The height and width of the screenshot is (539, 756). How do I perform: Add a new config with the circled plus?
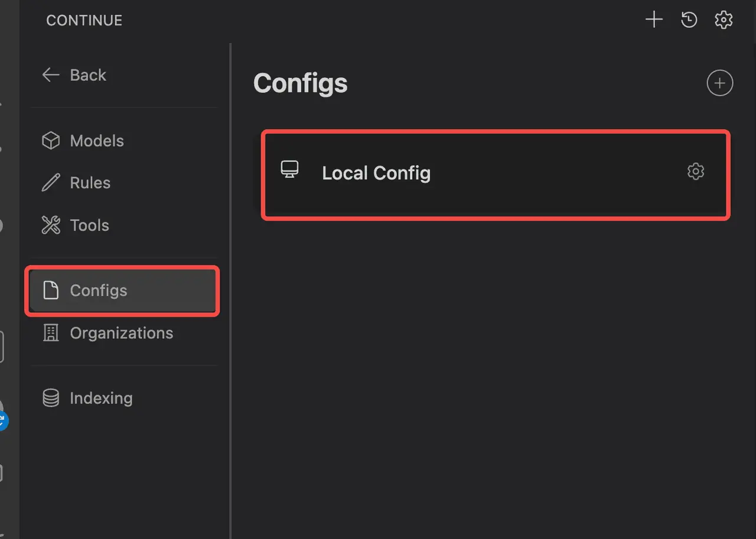[x=719, y=83]
